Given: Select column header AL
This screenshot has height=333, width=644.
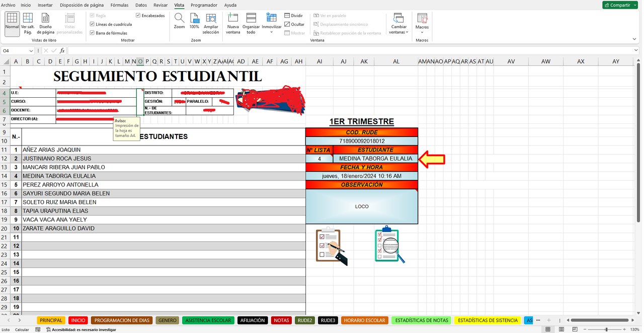Looking at the screenshot, I should tap(396, 61).
